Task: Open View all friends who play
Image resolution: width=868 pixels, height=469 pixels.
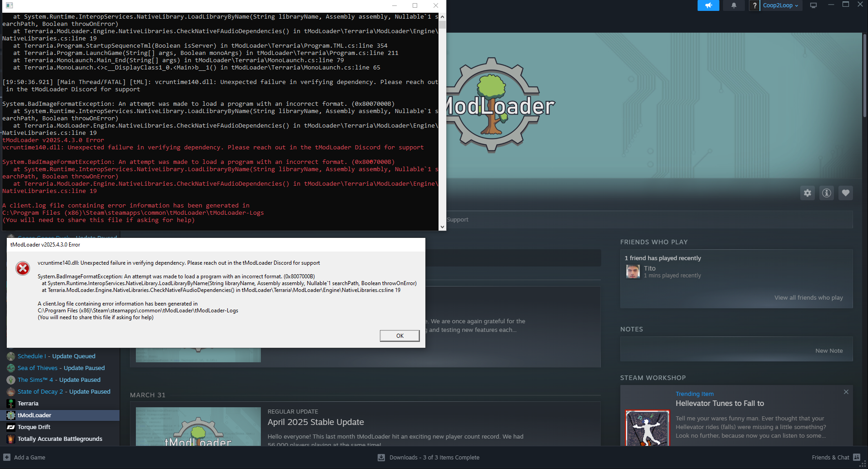Action: coord(808,298)
